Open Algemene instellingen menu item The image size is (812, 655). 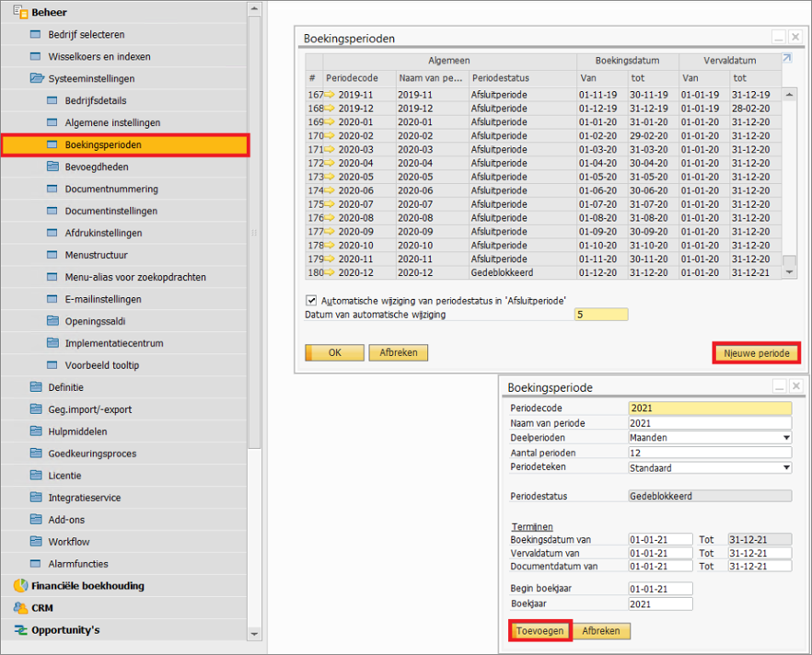[x=112, y=122]
